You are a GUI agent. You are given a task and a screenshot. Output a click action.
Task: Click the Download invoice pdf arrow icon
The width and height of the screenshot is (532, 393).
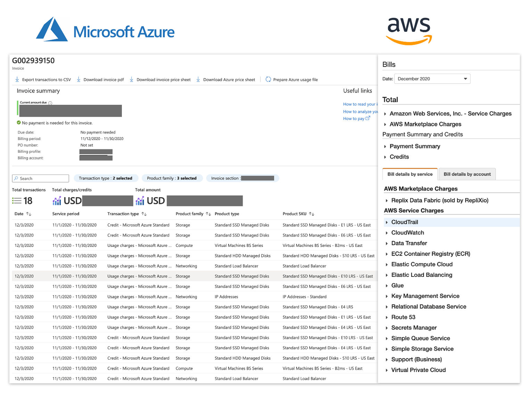[78, 79]
